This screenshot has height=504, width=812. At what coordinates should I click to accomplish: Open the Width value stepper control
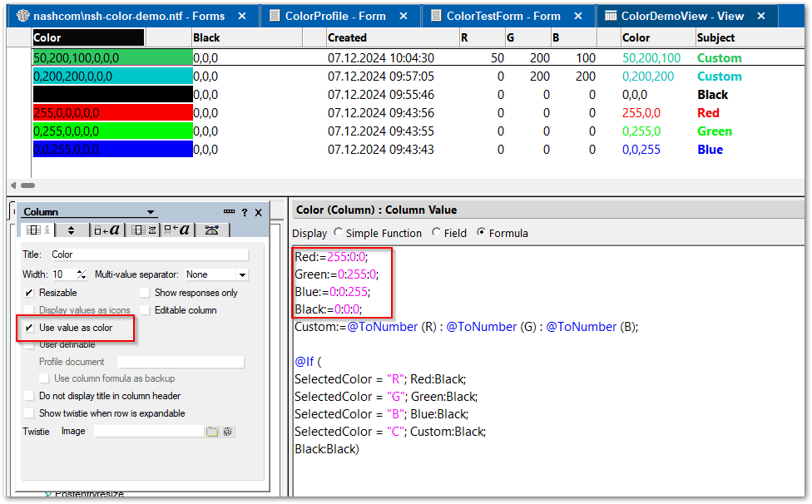[x=82, y=274]
